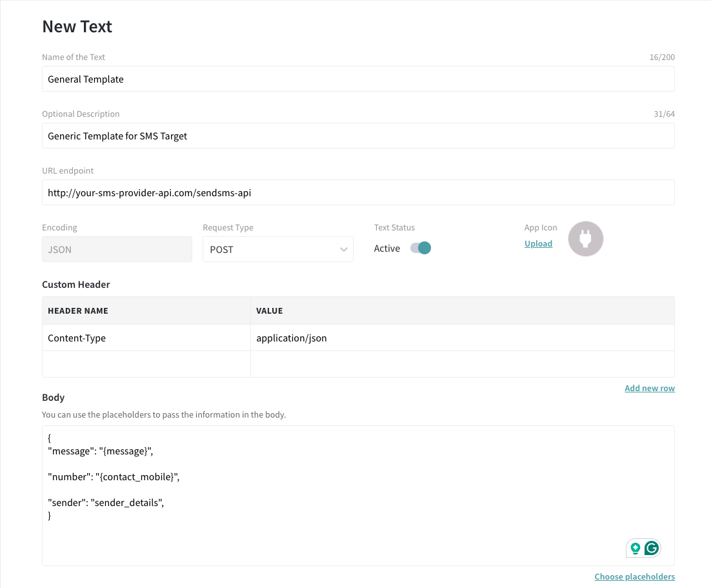This screenshot has height=588, width=711.
Task: Open the Choose placeholders link
Action: click(634, 576)
